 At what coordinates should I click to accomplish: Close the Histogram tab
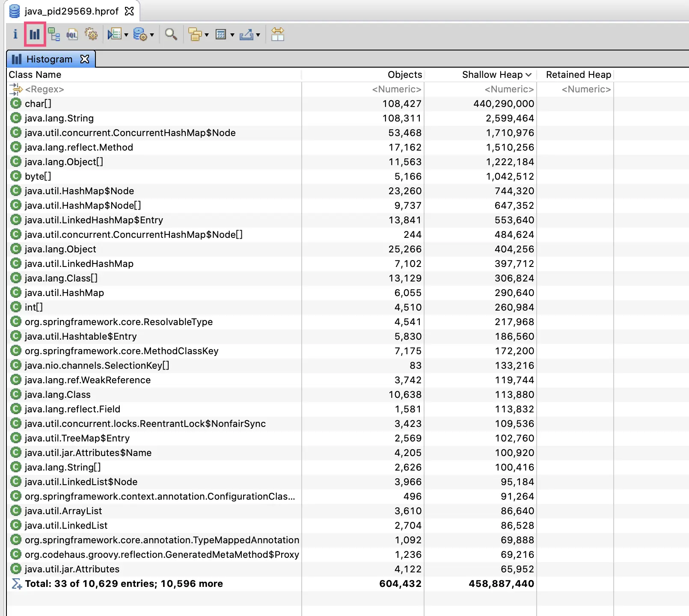click(85, 59)
